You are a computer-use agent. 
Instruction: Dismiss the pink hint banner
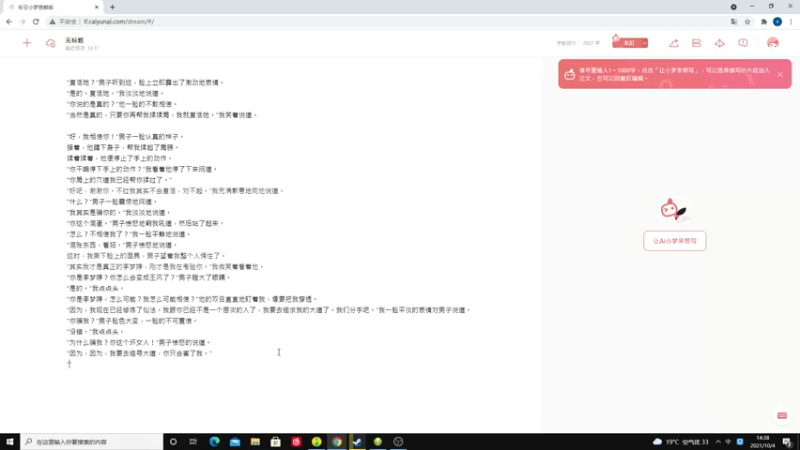[780, 74]
